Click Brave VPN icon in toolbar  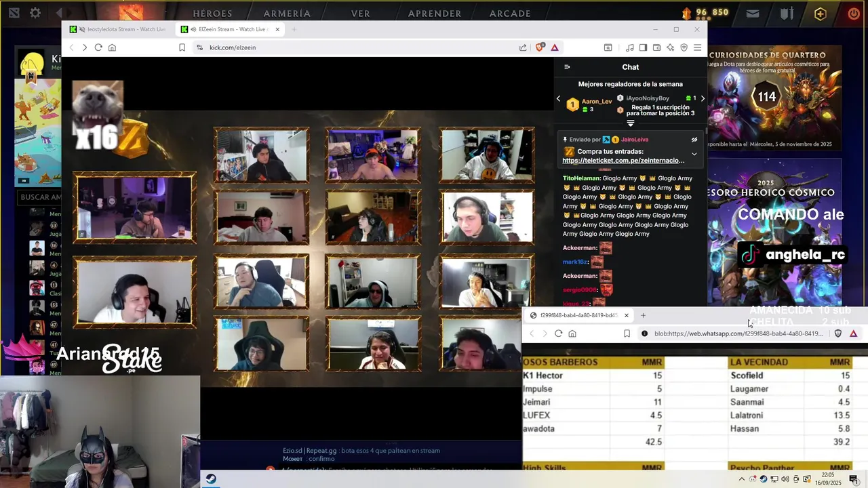pyautogui.click(x=684, y=47)
